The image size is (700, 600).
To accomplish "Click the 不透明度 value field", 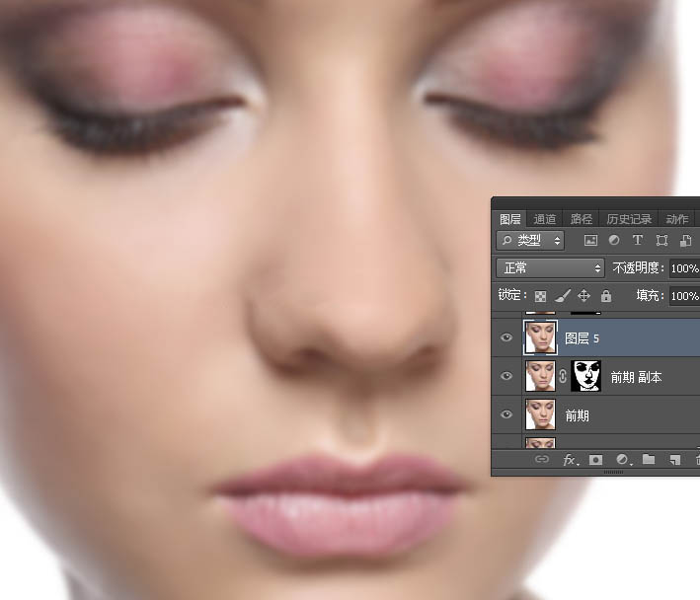I will [685, 268].
